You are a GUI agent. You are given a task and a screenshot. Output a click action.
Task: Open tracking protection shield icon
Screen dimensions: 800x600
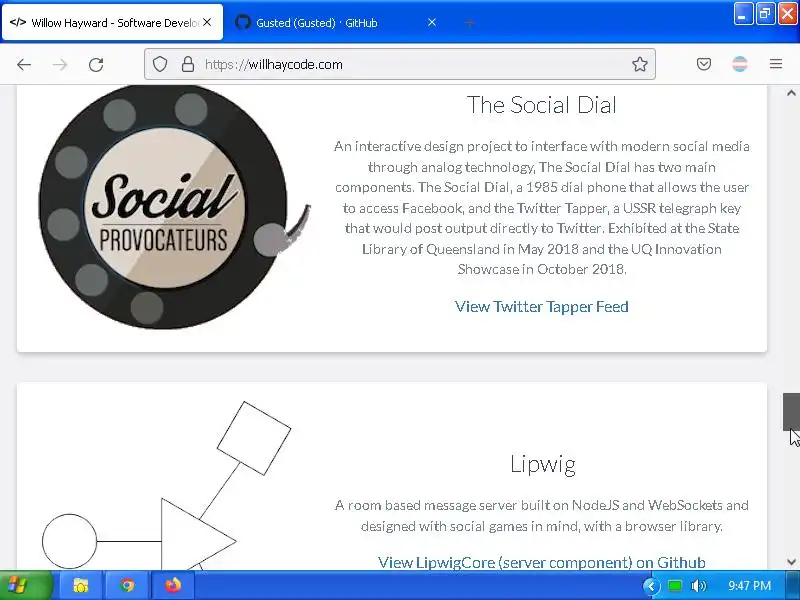[x=160, y=64]
